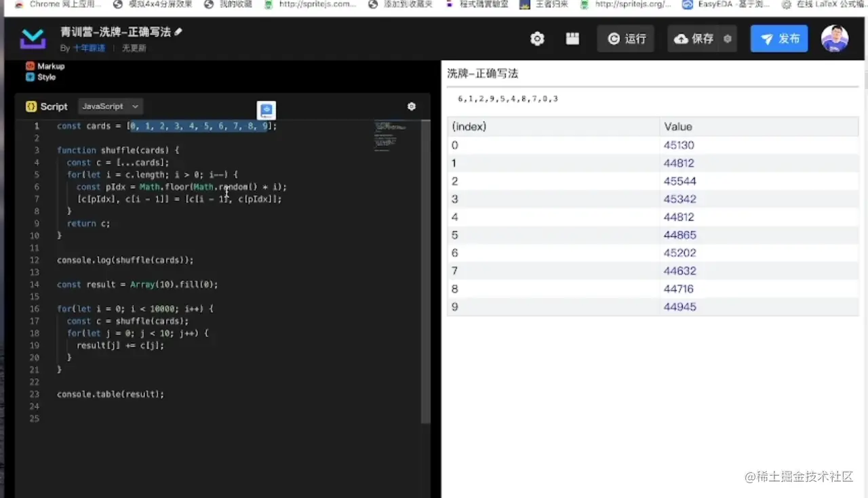Click the 'Value' table column header
The image size is (868, 498).
point(759,127)
